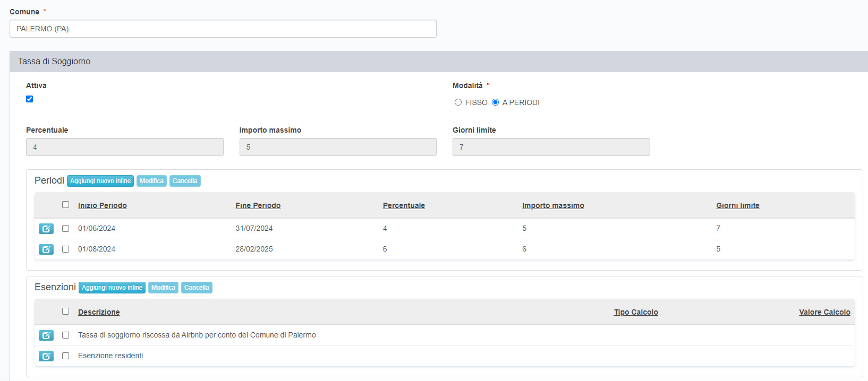Select checkbox of period ending 28/02/2025
868x381 pixels.
pyautogui.click(x=65, y=249)
